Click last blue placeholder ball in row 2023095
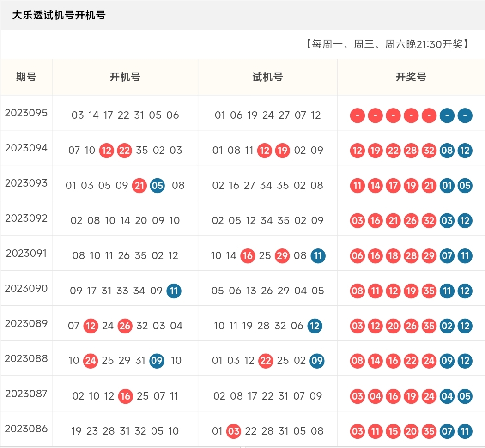This screenshot has height=448, width=485. [465, 115]
